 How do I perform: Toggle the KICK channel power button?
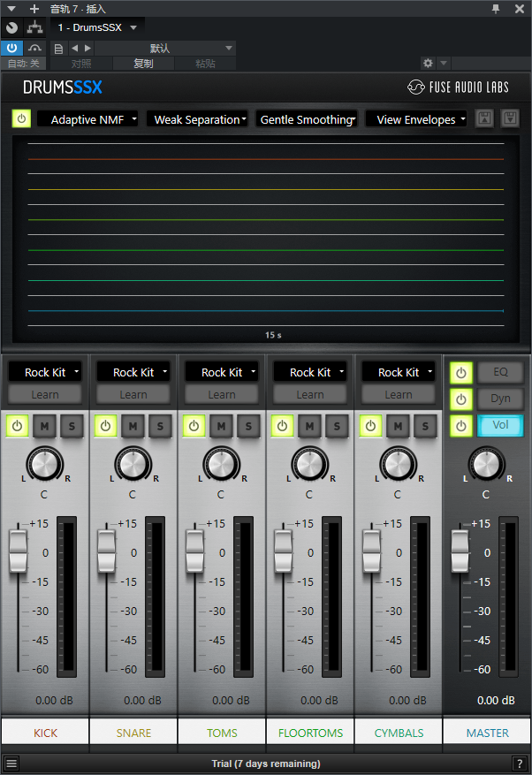pyautogui.click(x=18, y=426)
